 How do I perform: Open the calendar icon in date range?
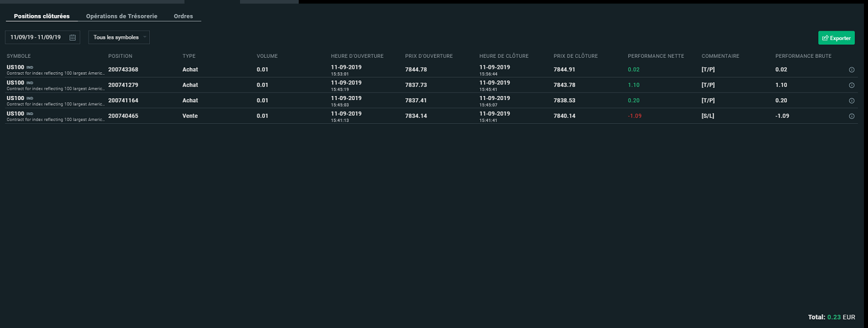pyautogui.click(x=72, y=38)
